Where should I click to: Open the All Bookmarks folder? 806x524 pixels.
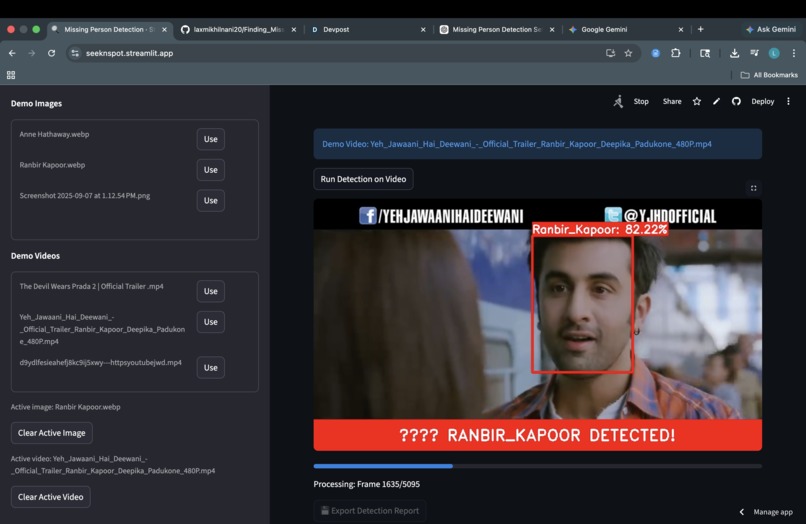[x=769, y=75]
